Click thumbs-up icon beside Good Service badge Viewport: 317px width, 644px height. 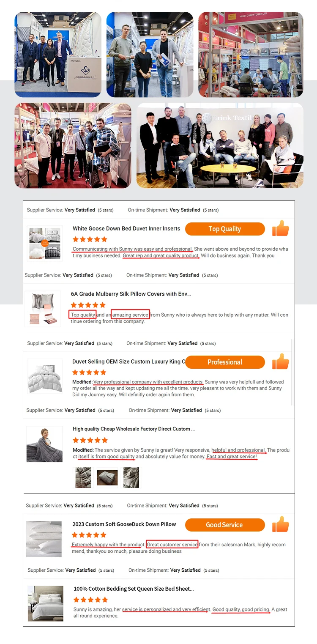tap(281, 524)
